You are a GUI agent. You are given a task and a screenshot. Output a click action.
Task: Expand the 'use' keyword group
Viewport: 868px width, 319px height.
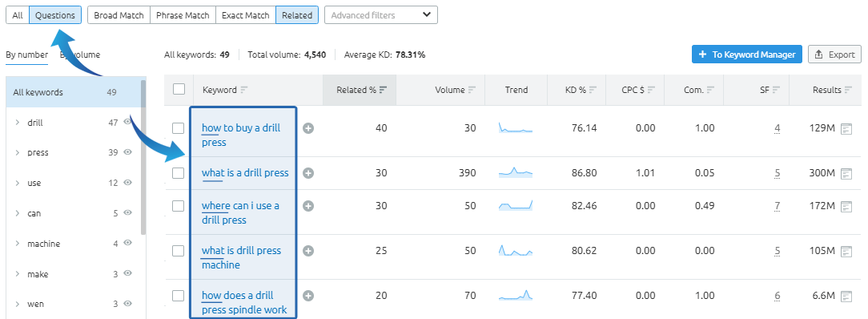18,183
